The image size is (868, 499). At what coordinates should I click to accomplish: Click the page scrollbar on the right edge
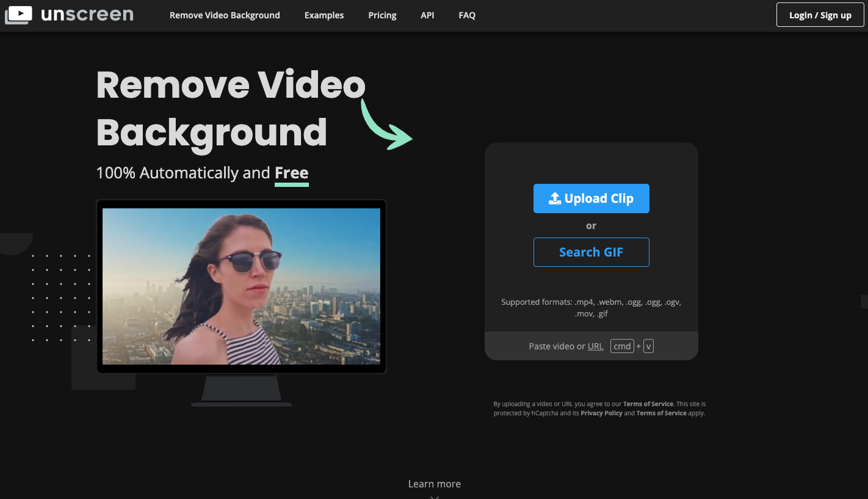click(864, 301)
